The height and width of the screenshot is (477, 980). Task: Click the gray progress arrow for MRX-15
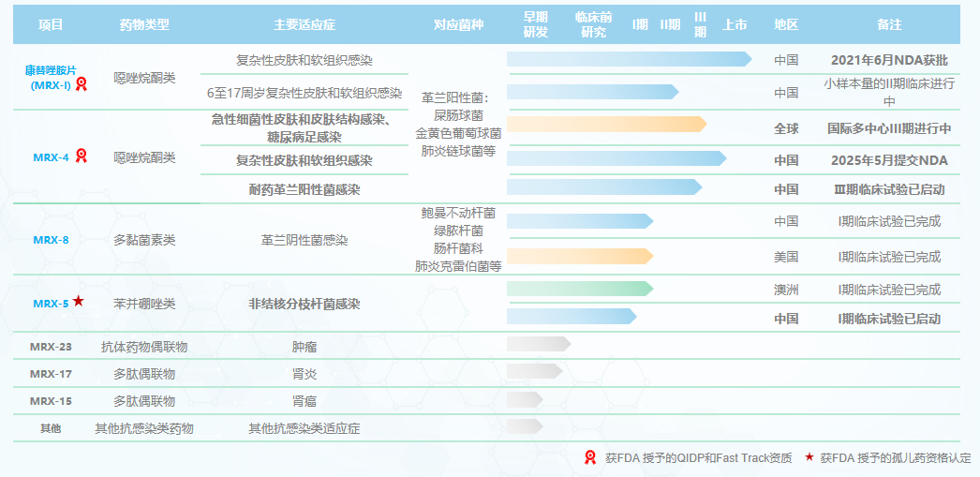click(524, 399)
